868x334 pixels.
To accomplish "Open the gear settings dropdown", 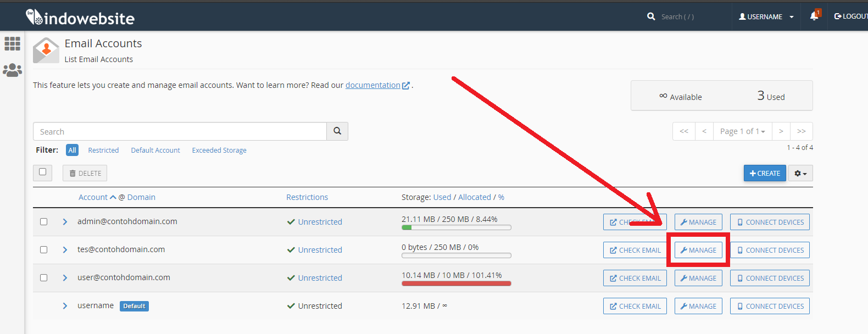I will click(x=800, y=173).
